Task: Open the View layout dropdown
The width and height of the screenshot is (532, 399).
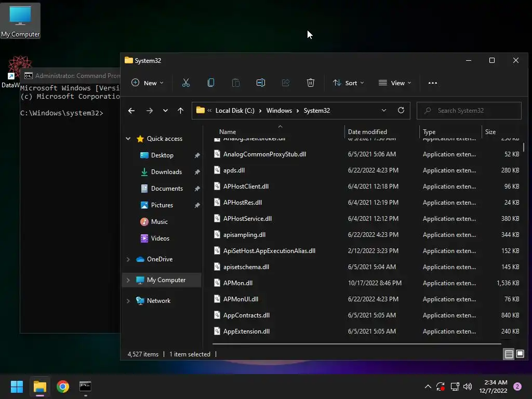Action: click(395, 83)
